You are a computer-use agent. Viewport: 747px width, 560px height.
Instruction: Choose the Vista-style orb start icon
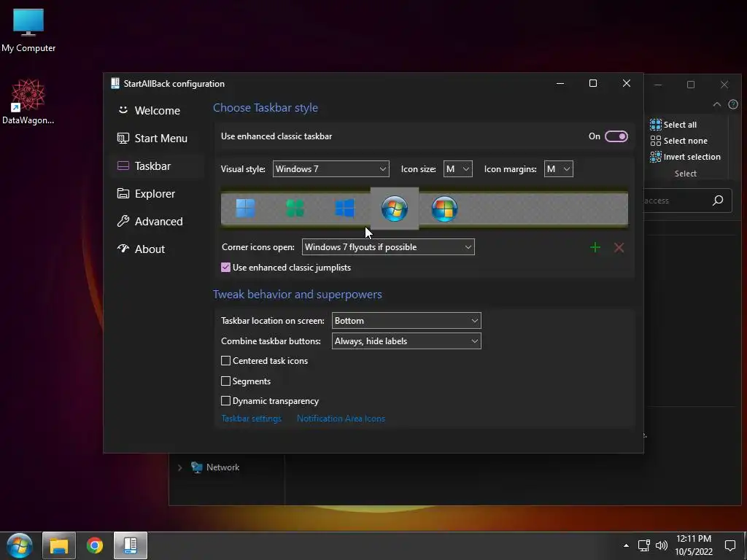pyautogui.click(x=444, y=209)
